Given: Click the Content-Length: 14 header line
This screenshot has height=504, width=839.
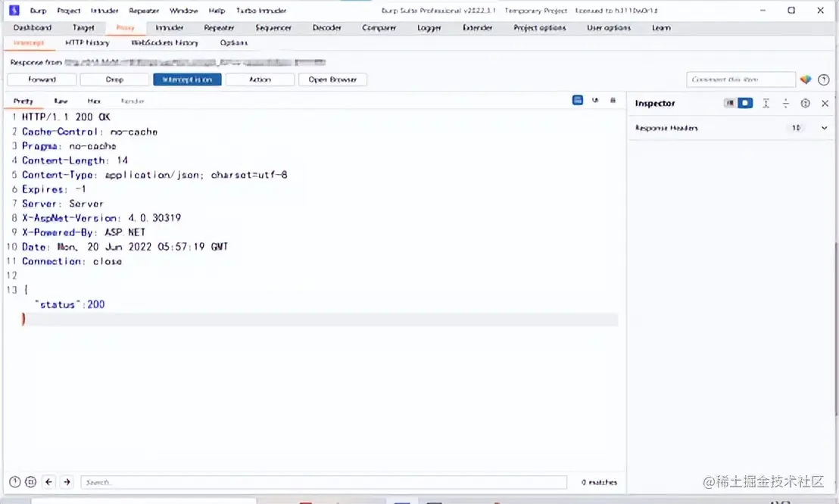Looking at the screenshot, I should click(75, 160).
